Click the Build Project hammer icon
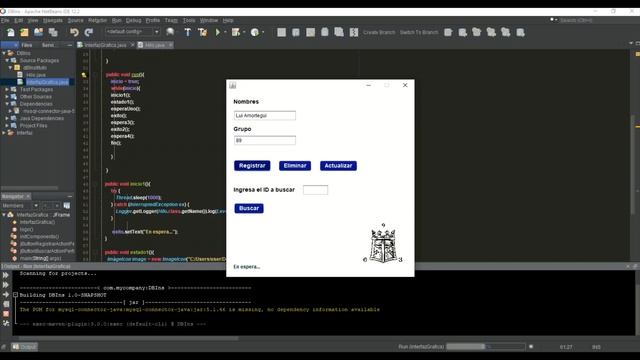The image size is (640, 360). pos(187,32)
